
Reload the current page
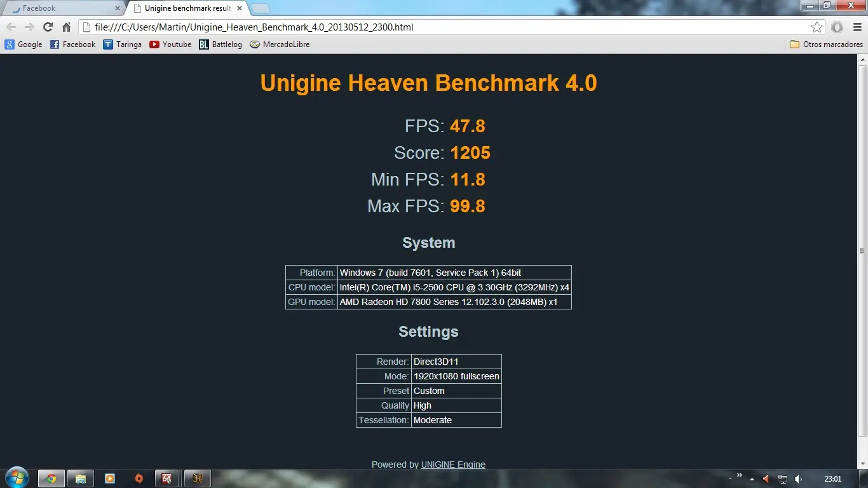48,27
